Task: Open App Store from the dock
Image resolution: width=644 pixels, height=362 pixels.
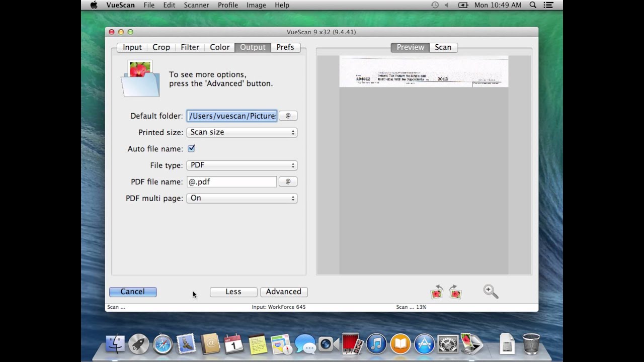Action: pos(424,344)
